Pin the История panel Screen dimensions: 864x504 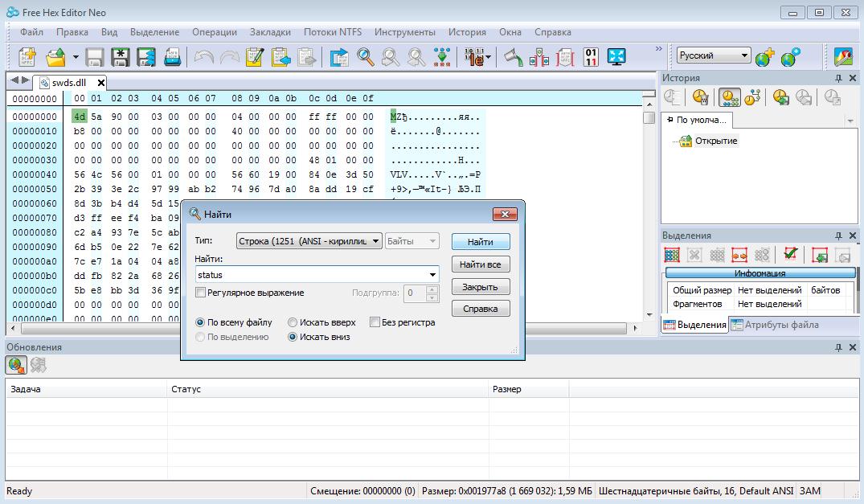pyautogui.click(x=838, y=78)
